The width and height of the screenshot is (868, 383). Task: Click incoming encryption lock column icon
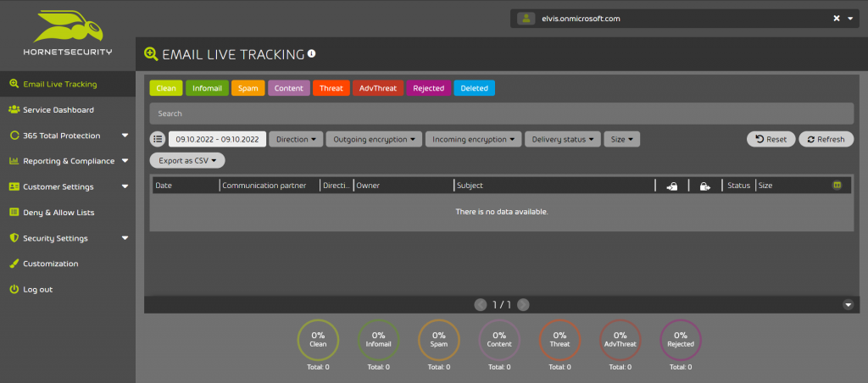tap(672, 186)
